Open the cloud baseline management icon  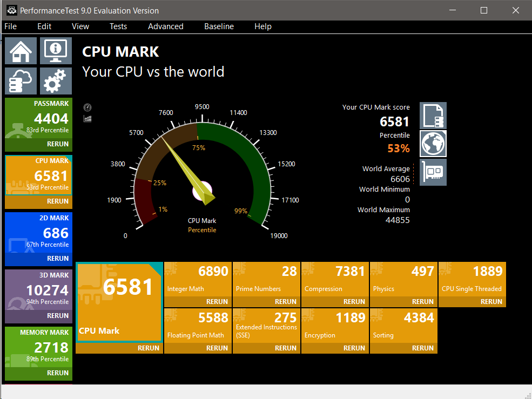(21, 82)
